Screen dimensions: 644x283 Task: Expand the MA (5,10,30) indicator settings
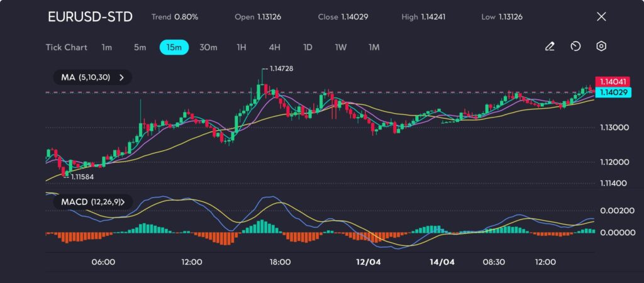pyautogui.click(x=92, y=77)
